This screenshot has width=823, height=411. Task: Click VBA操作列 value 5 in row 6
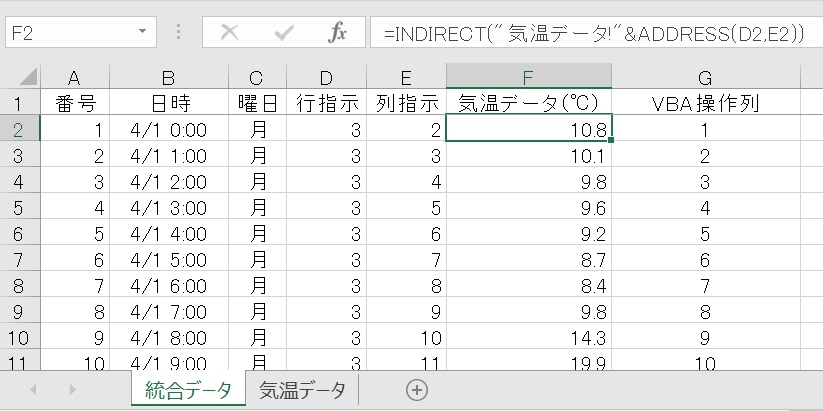706,234
